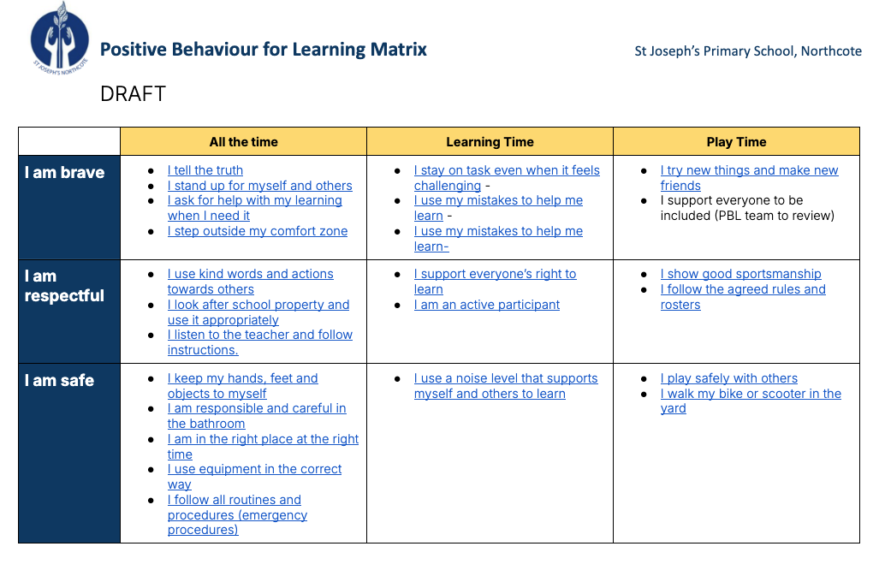This screenshot has width=885, height=588.
Task: Open "I play safely with others" link
Action: (x=728, y=378)
